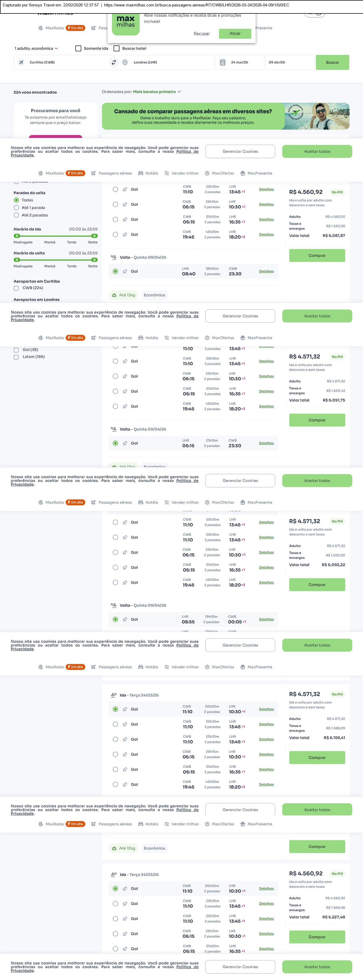Click the calendar icon beside 24 mar/26

pyautogui.click(x=223, y=62)
